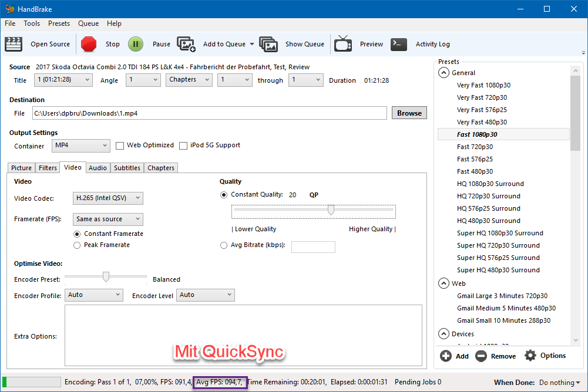Select the Fast 720p30 preset
Screen dimensions: 588x392
click(x=475, y=147)
